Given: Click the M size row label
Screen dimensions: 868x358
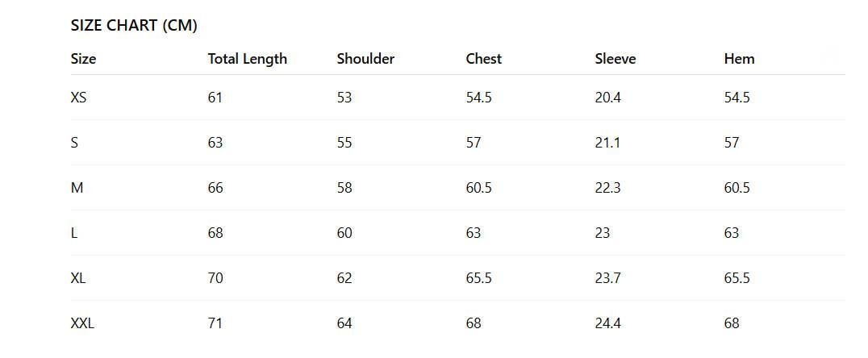Looking at the screenshot, I should pos(77,188).
